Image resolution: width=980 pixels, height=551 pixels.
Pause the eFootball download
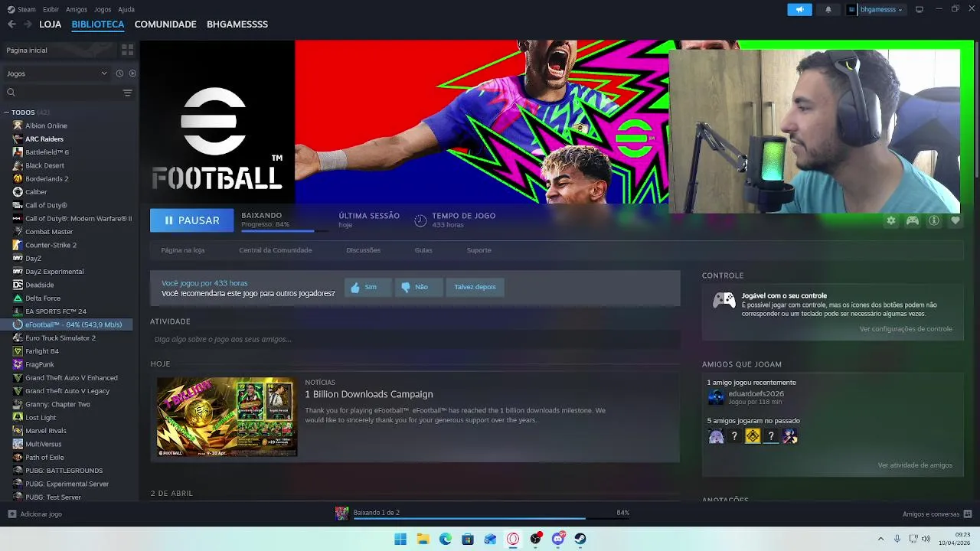191,220
